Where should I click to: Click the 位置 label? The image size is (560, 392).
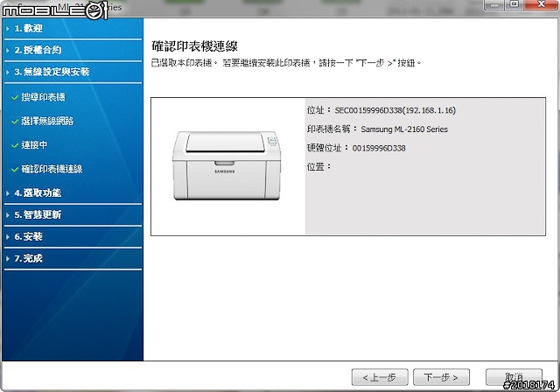point(318,167)
